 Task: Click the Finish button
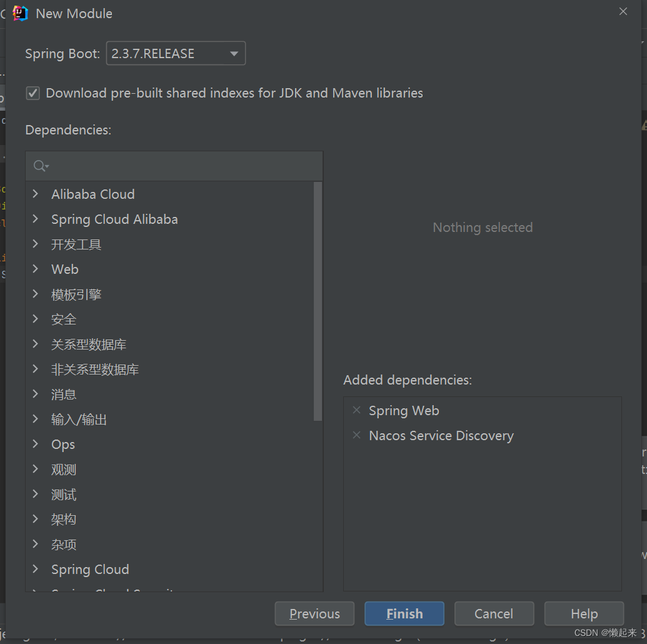[404, 613]
